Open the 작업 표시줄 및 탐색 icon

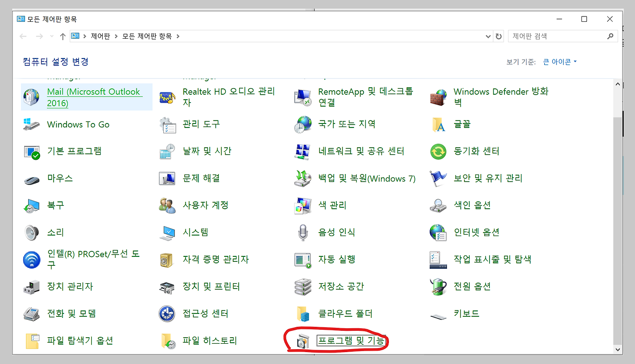pos(438,259)
